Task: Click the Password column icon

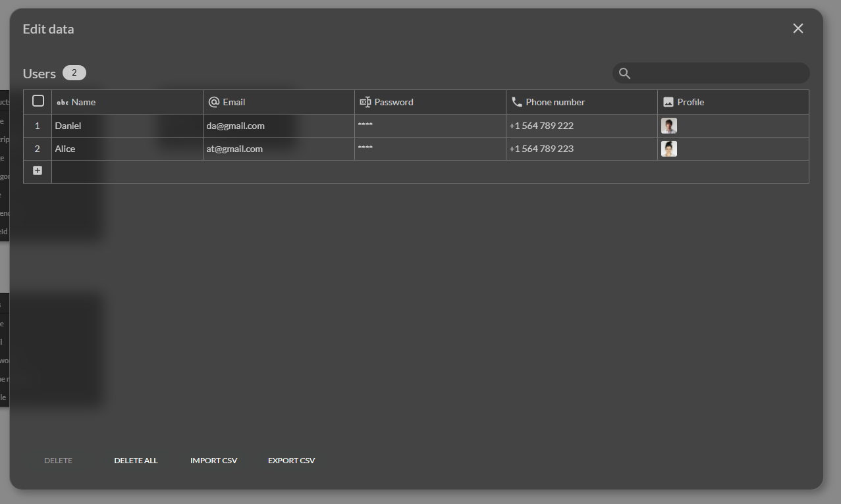Action: pyautogui.click(x=366, y=102)
